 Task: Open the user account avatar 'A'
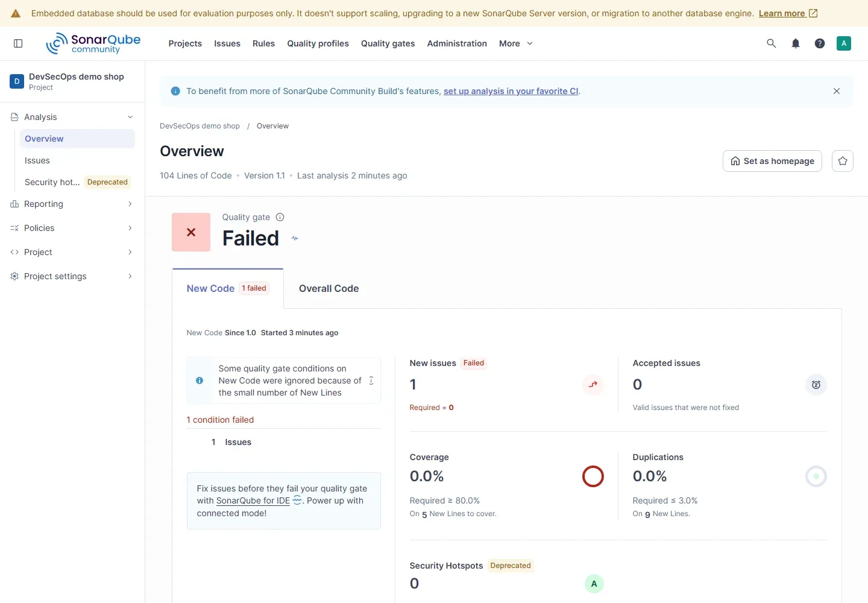tap(844, 43)
